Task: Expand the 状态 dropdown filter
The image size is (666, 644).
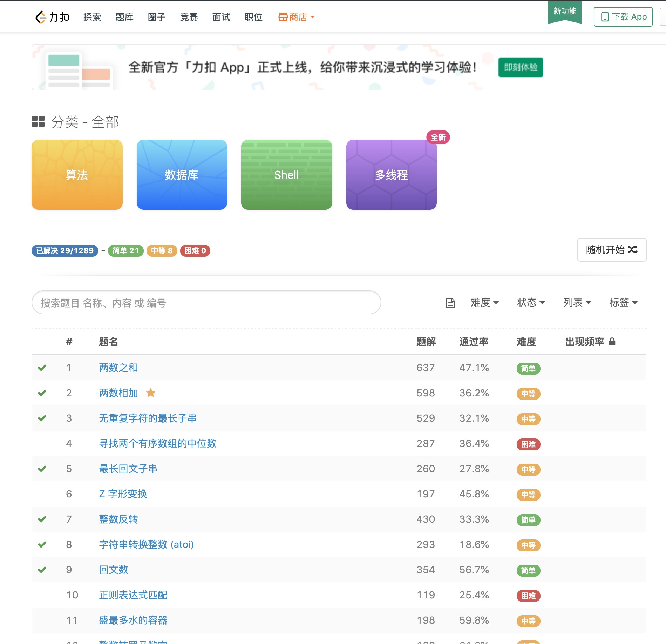Action: pos(531,302)
